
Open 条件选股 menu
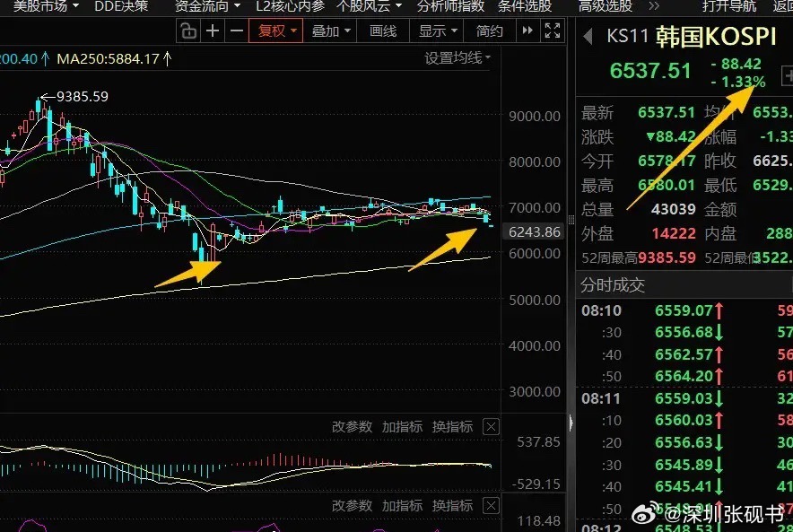point(525,6)
